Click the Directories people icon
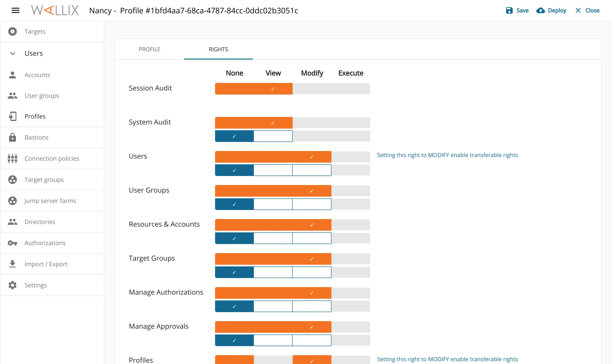This screenshot has width=612, height=364. coord(12,222)
